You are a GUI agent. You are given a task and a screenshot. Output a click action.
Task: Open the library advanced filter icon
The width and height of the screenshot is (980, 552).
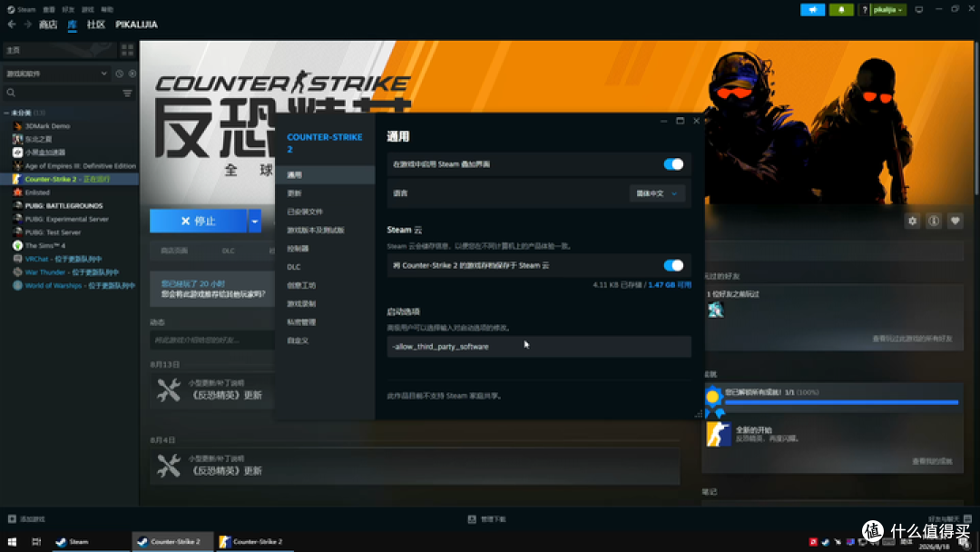pyautogui.click(x=127, y=94)
